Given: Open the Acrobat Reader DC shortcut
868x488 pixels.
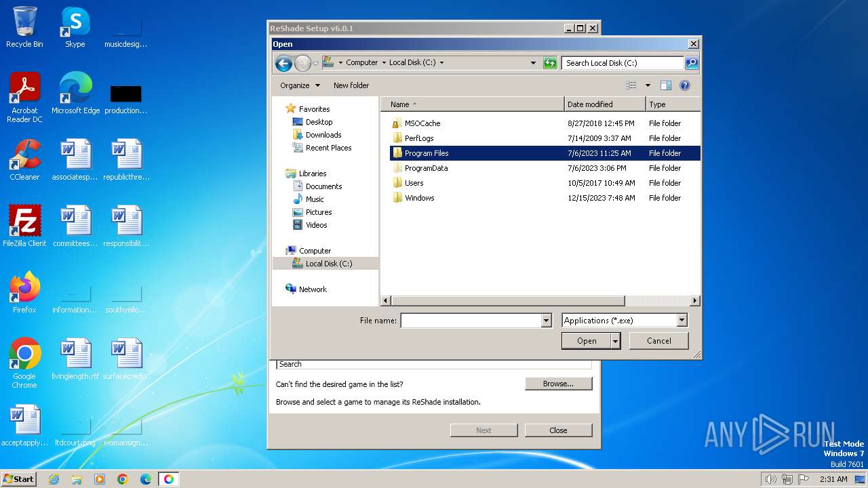Looking at the screenshot, I should [24, 98].
